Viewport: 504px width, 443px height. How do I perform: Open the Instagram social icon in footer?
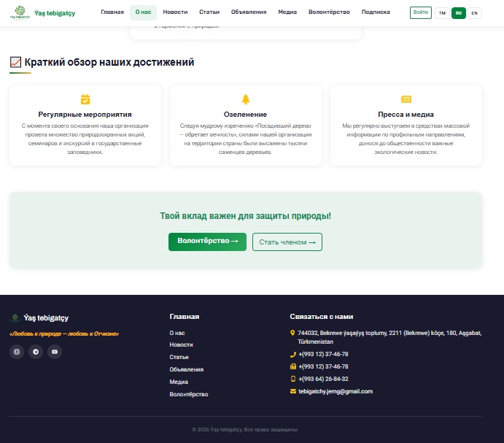point(17,352)
